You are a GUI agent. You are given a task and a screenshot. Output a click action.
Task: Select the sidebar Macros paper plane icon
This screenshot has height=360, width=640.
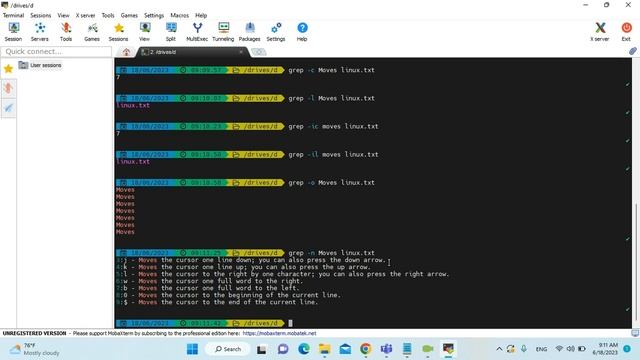click(8, 108)
